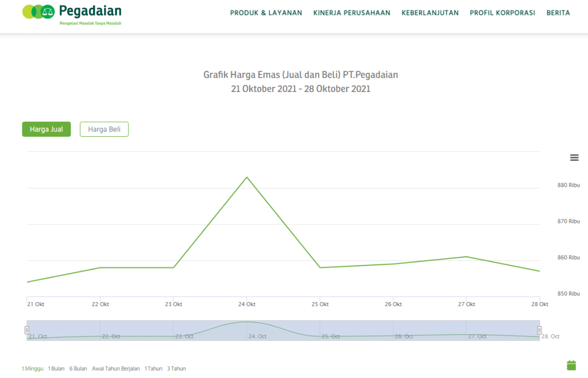Switch chart to Harga Beli
Viewport: 588px width, 378px height.
pyautogui.click(x=104, y=129)
